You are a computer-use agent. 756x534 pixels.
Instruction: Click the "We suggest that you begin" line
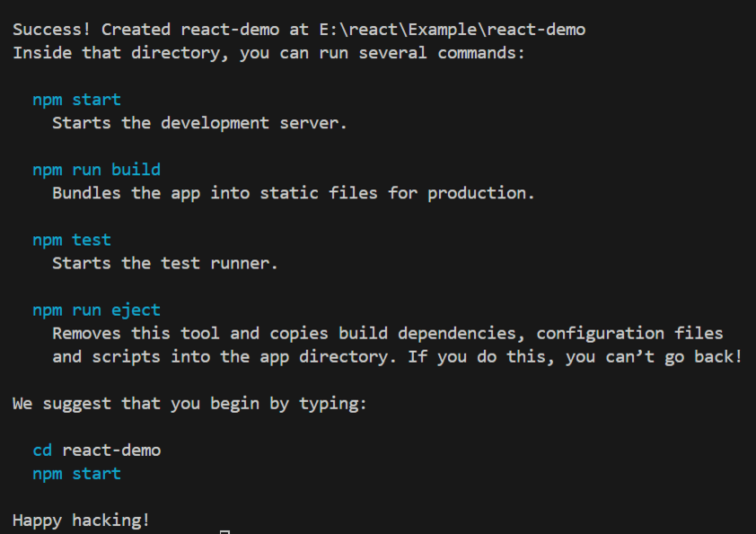[189, 403]
